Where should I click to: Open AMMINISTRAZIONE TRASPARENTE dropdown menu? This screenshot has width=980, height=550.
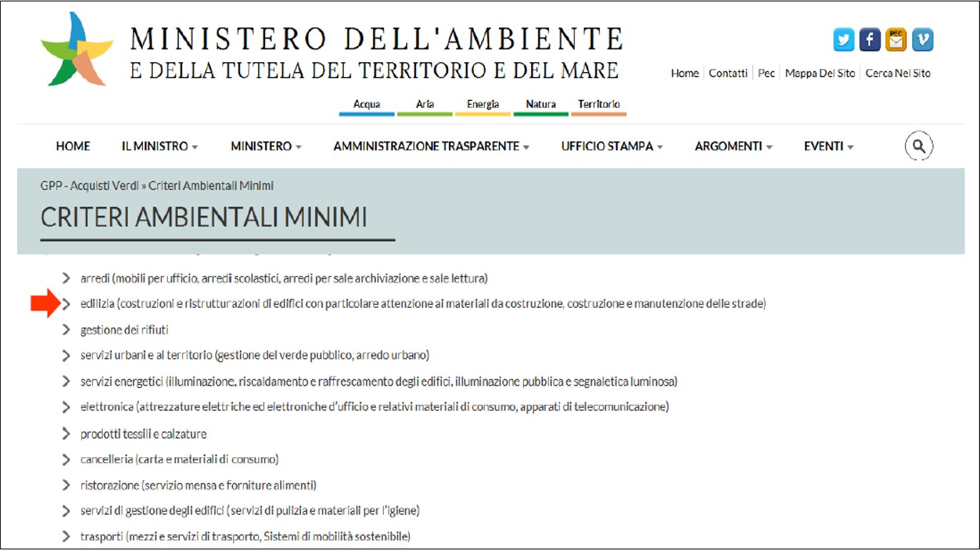(x=431, y=146)
